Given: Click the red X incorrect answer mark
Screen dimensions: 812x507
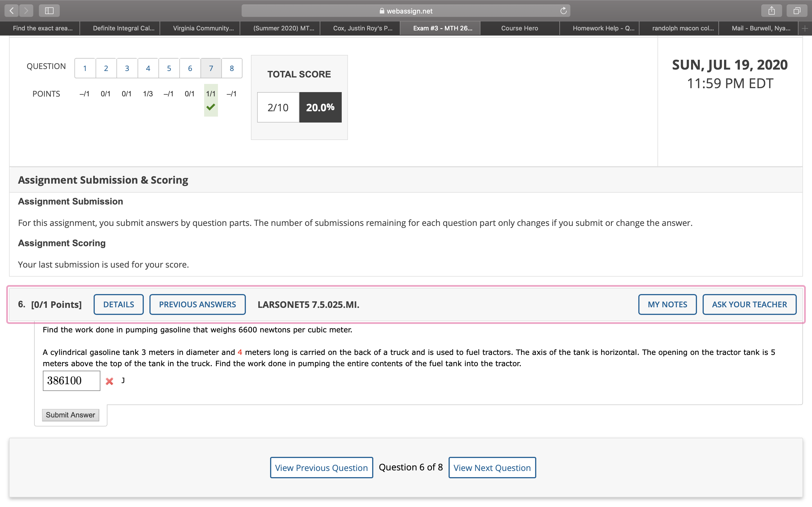Looking at the screenshot, I should 109,381.
